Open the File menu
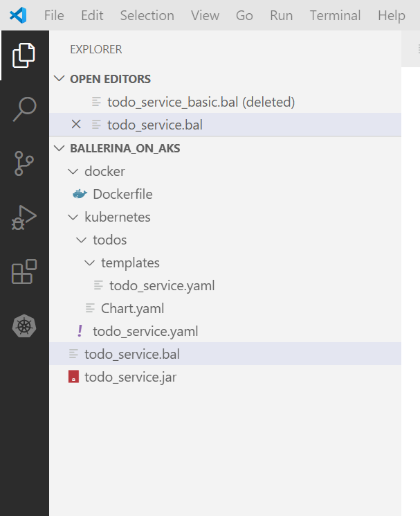420x516 pixels. [54, 15]
